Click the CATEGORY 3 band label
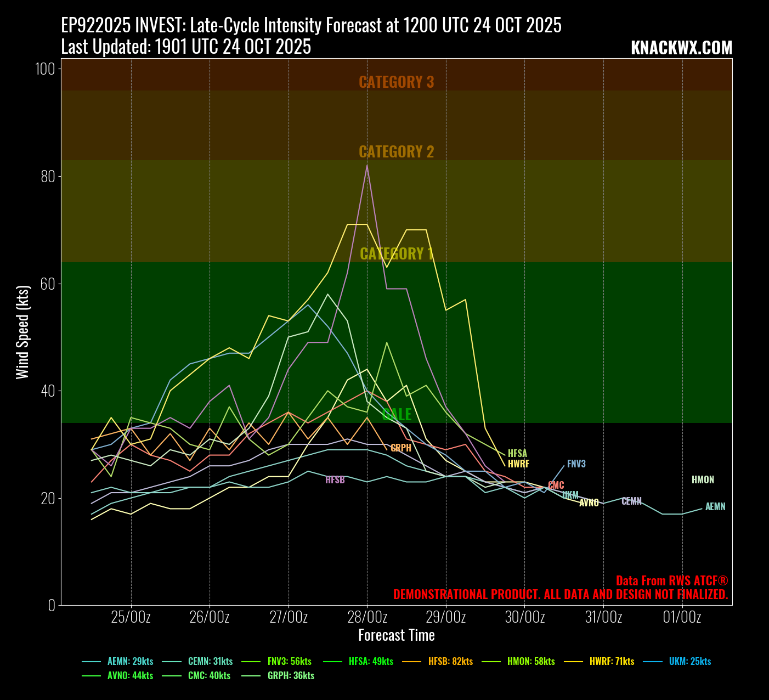This screenshot has height=700, width=769. coord(396,82)
